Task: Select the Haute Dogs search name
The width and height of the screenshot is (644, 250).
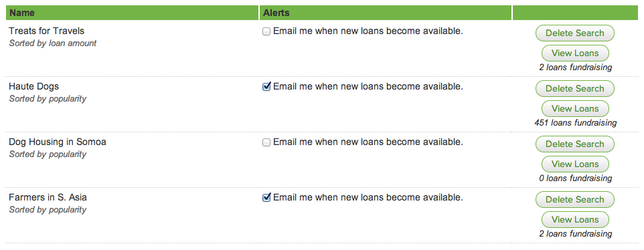Action: (x=33, y=86)
